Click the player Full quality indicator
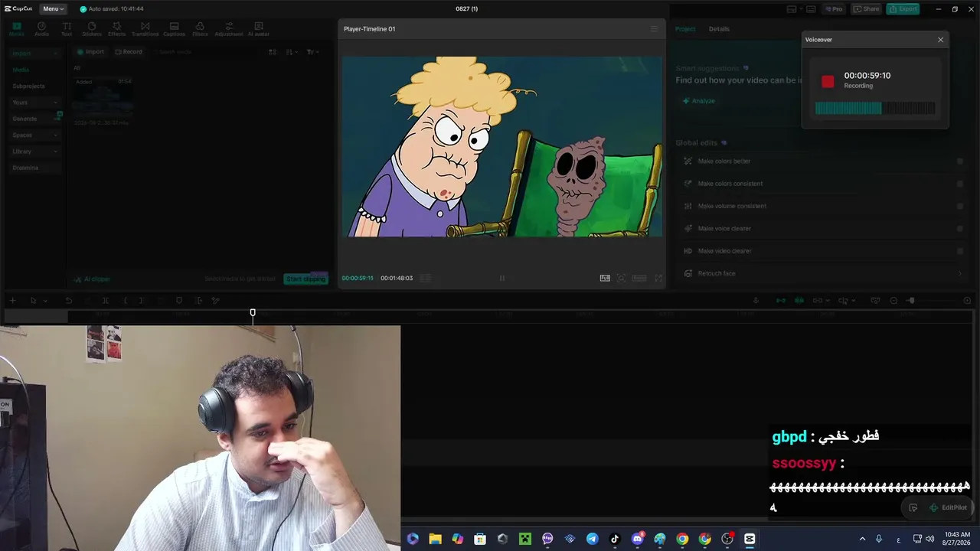Screen dimensions: 980x551 click(605, 279)
